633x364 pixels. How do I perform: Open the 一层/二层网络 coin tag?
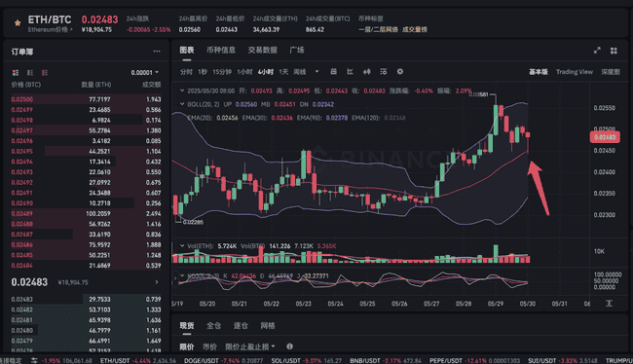point(378,29)
